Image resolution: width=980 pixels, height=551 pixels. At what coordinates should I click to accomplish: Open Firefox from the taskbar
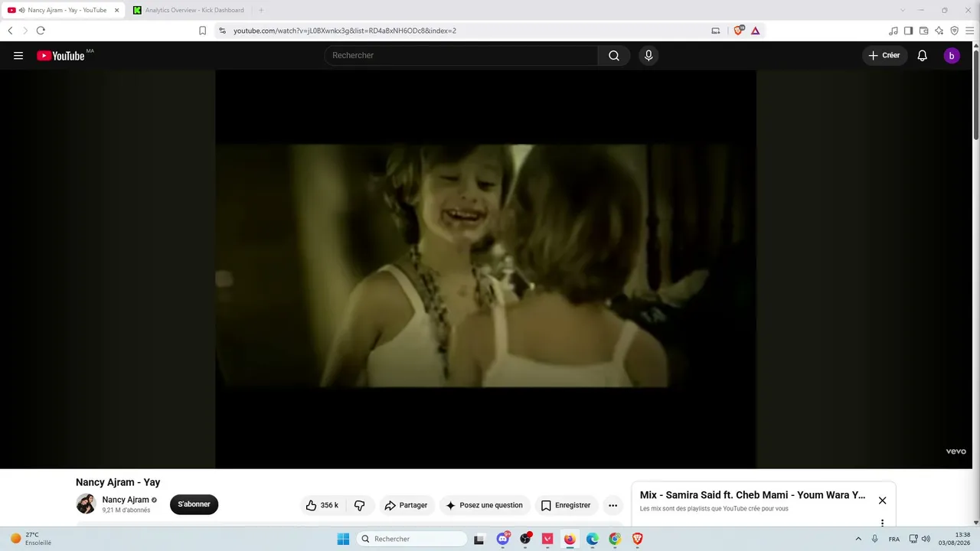(570, 539)
